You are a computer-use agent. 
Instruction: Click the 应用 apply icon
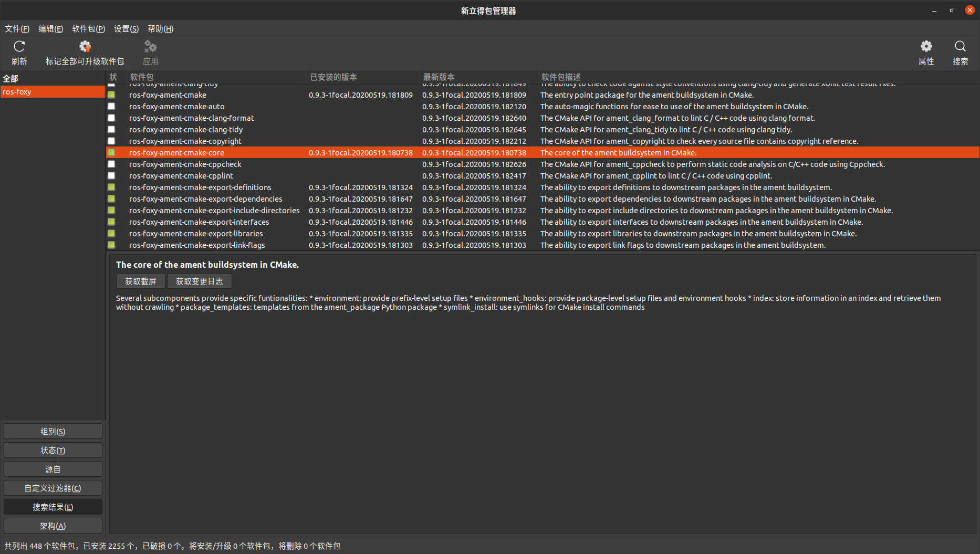pyautogui.click(x=150, y=52)
